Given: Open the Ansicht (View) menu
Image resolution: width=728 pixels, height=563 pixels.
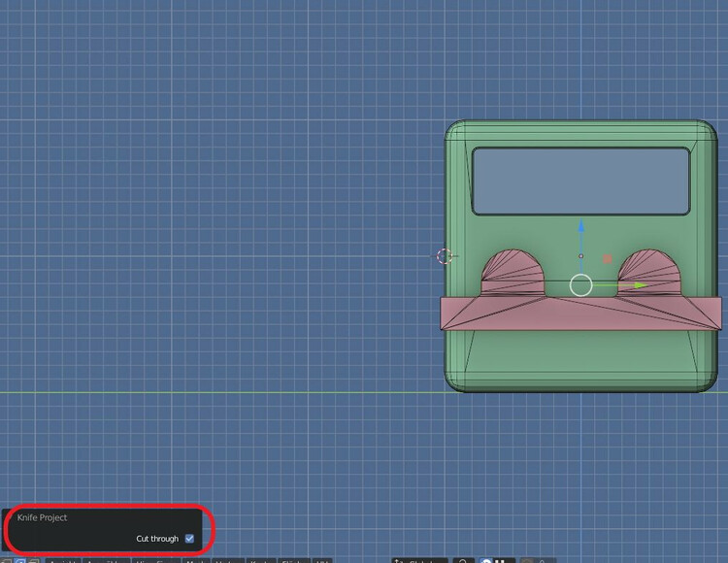Looking at the screenshot, I should point(63,560).
